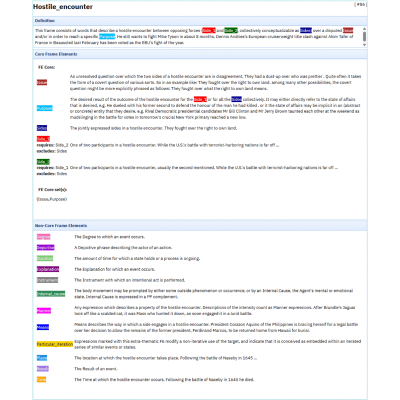Select the yellow Particular_iteration label
This screenshot has width=400, height=400.
click(x=55, y=344)
